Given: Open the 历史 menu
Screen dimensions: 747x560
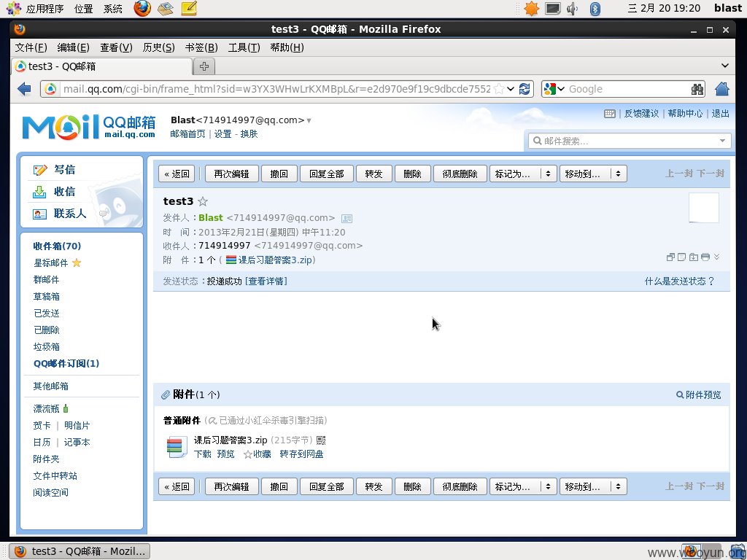Looking at the screenshot, I should 158,47.
